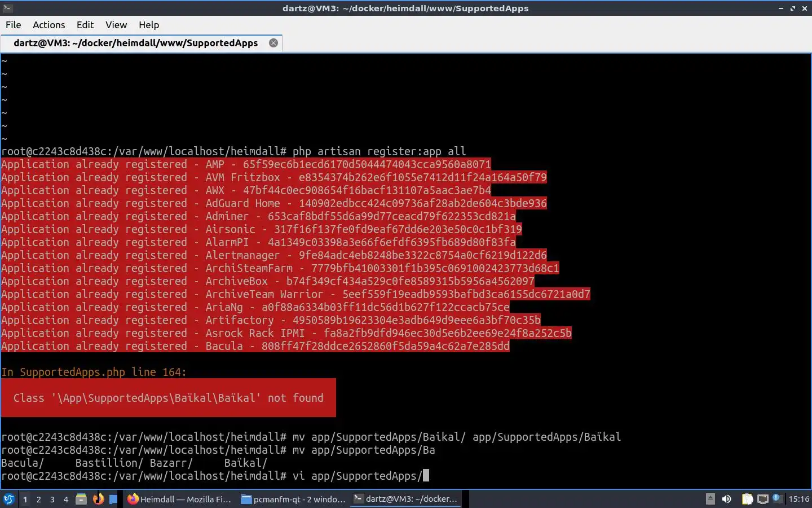Screen dimensions: 812x508
Task: Click the ArchiSteamFarm registered line
Action: coord(280,268)
